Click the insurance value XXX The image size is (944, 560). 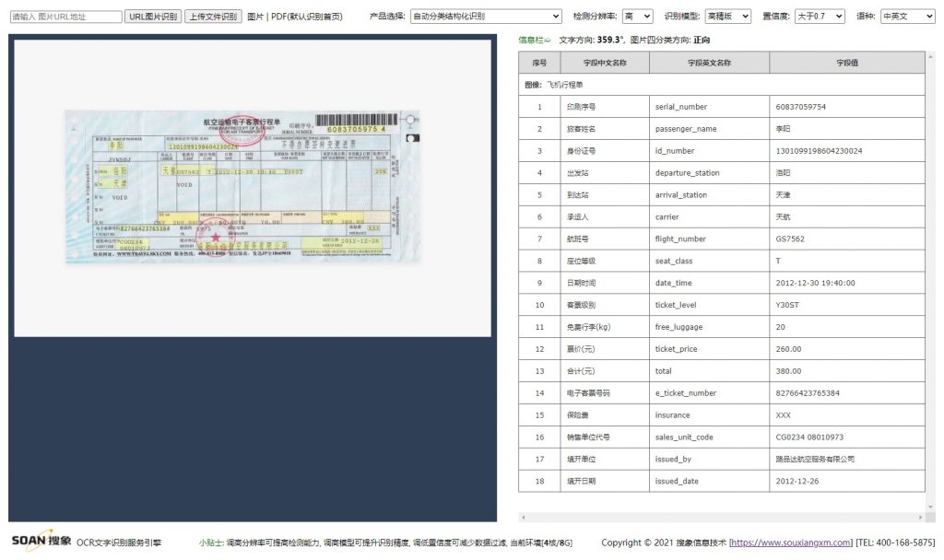tap(784, 415)
